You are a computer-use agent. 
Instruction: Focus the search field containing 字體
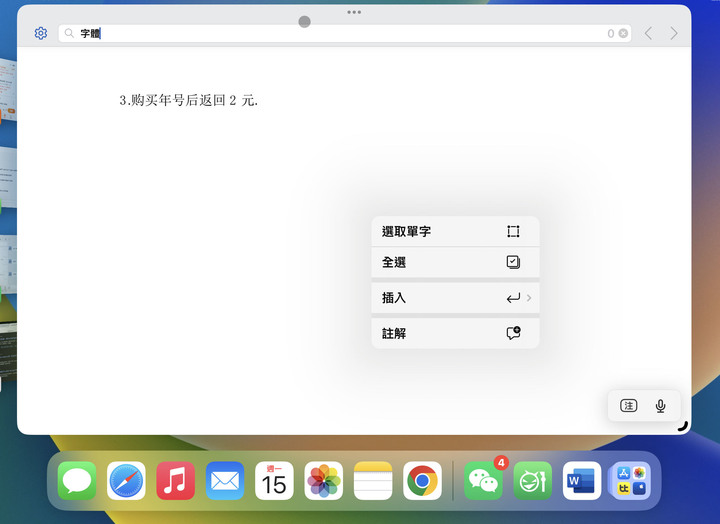(344, 33)
